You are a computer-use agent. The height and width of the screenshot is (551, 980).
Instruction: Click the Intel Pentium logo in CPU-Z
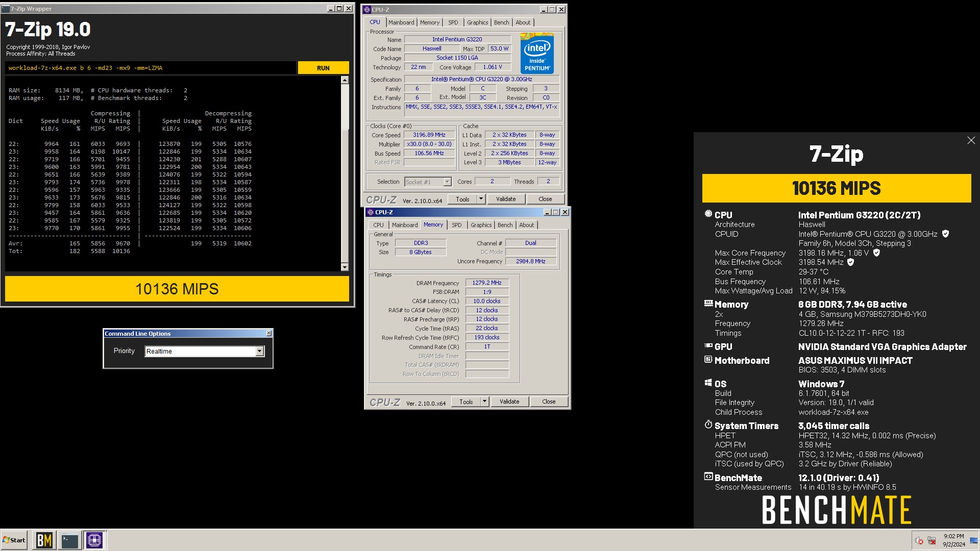pyautogui.click(x=537, y=53)
